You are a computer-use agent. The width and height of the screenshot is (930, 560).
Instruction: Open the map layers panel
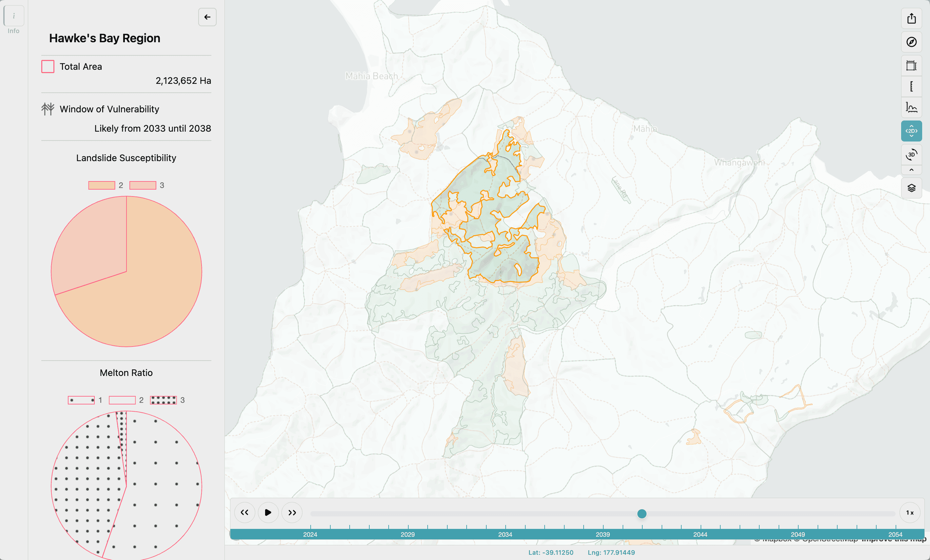tap(911, 188)
